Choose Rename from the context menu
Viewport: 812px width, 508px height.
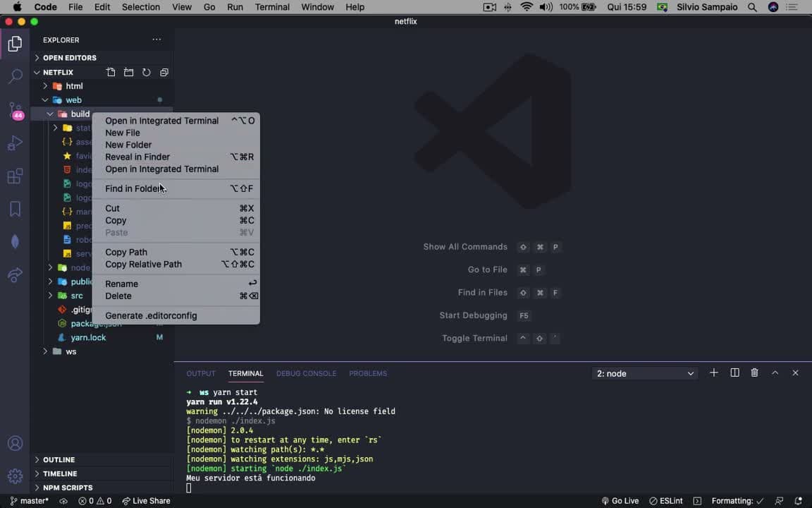176,284
